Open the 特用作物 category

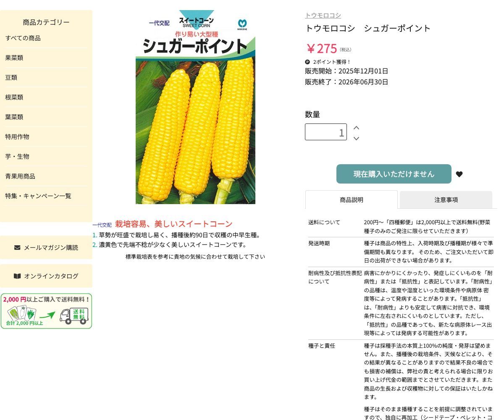tap(17, 137)
